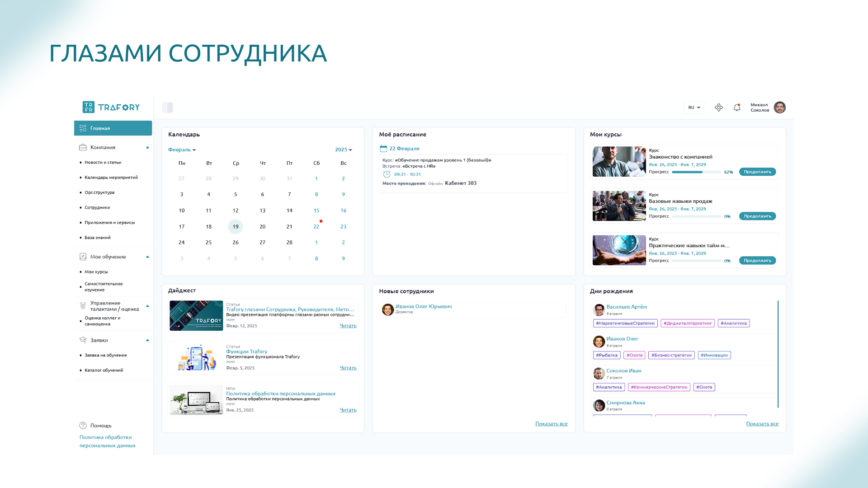This screenshot has width=868, height=488.
Task: Open Календарь мероприятий menu item
Action: [x=111, y=178]
